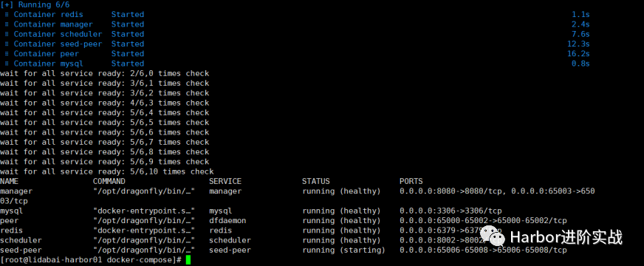Click peer's 65000-65002 port mapping
This screenshot has width=644, height=266.
483,221
